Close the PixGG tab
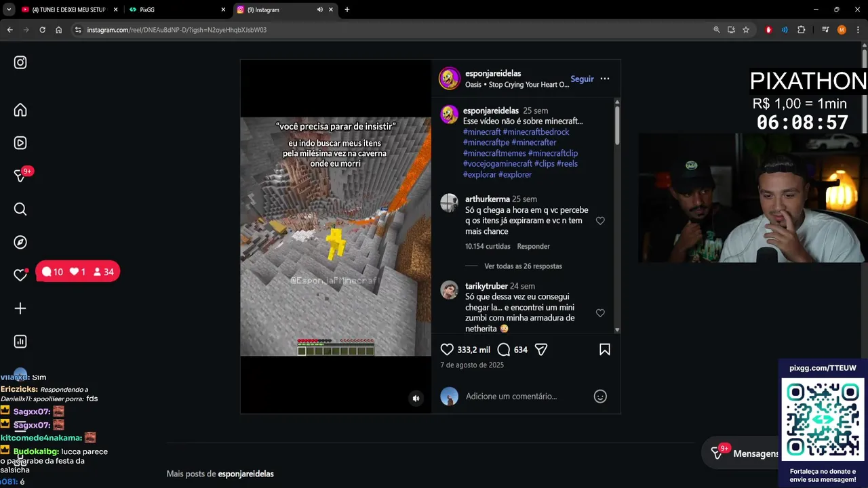The image size is (868, 488). click(223, 9)
